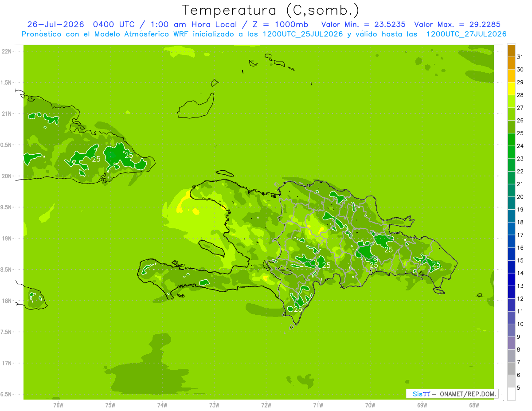Viewport: 532px width, 411px height.
Task: Click the 22N latitude axis label
Action: [x=8, y=51]
